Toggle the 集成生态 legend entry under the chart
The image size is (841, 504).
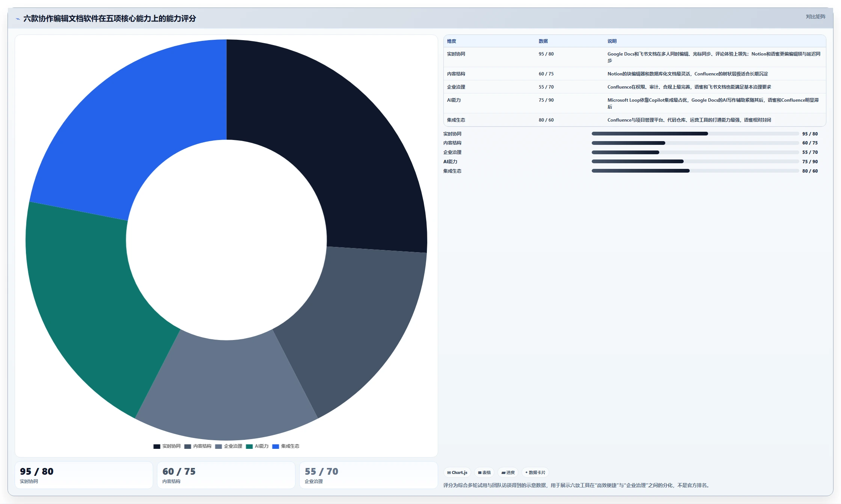point(286,446)
